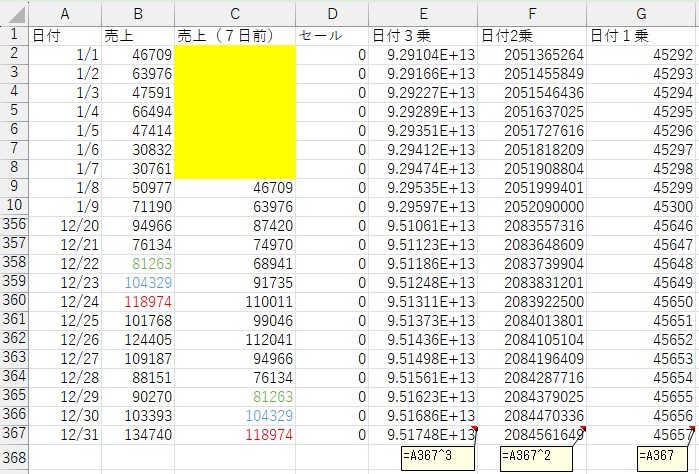This screenshot has height=474, width=699.
Task: Click the 12/31 date cell
Action: pos(64,433)
